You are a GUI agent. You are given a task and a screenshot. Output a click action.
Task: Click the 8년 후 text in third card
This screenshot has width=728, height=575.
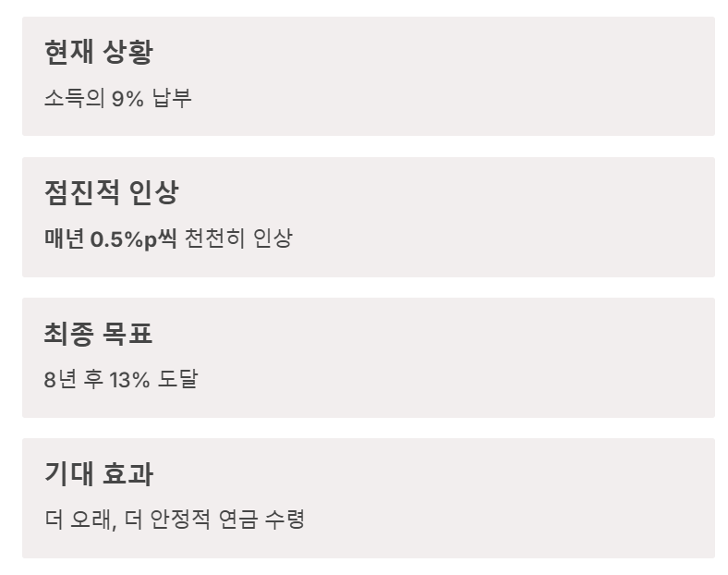pyautogui.click(x=73, y=379)
